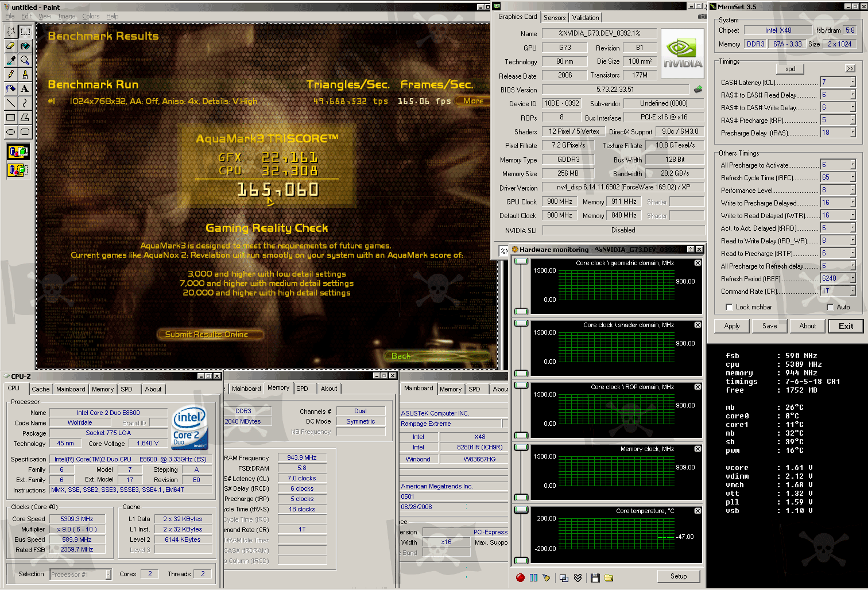868x590 pixels.
Task: Activate the Pick Color eyedropper tool
Action: click(11, 60)
